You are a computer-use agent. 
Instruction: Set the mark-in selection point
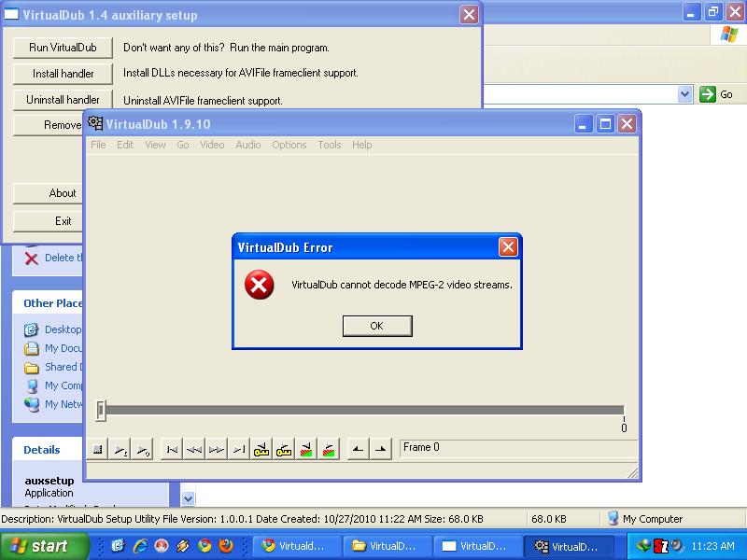pos(358,449)
